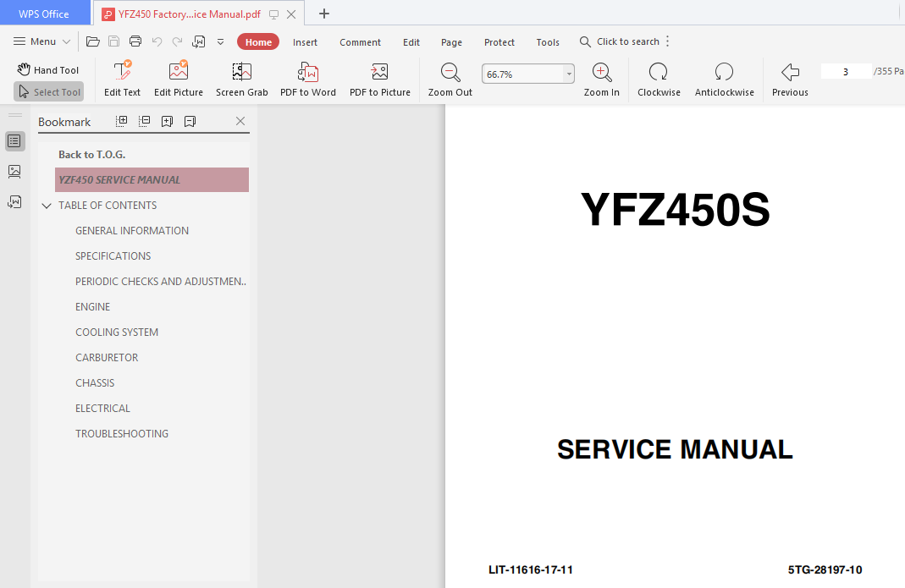
Task: Open the Protect ribbon tab
Action: coord(499,42)
